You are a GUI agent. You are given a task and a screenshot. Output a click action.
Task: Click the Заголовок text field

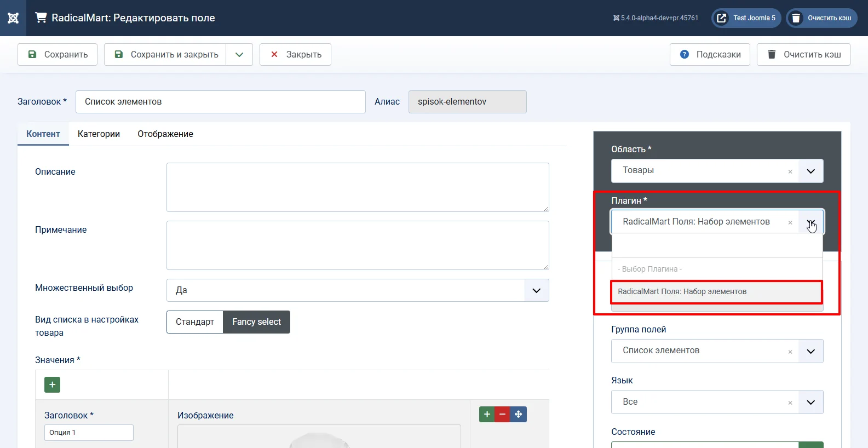[220, 102]
